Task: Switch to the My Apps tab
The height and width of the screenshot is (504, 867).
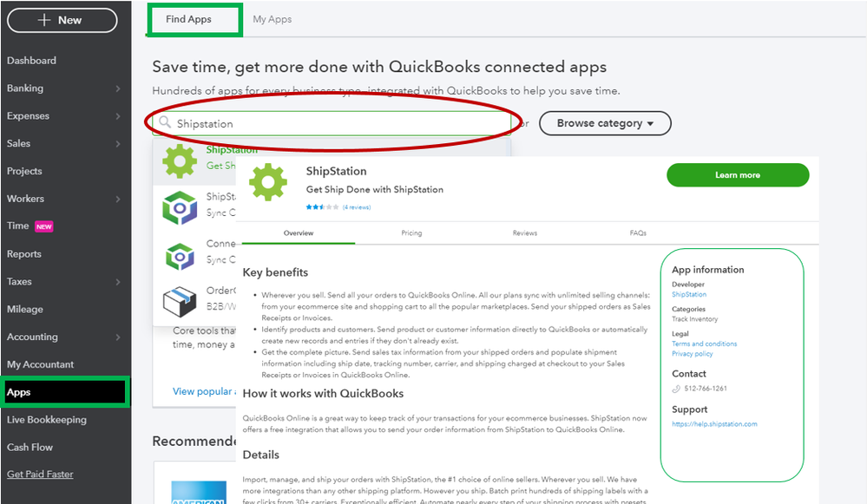Action: coord(272,19)
